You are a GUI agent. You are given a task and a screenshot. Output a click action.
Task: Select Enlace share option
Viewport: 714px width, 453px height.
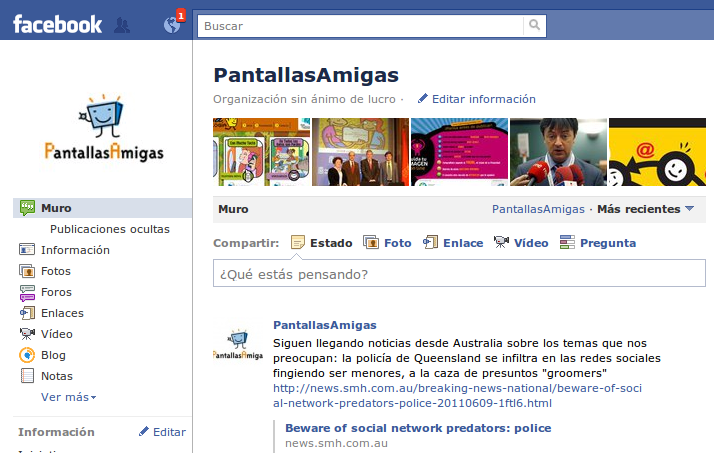(x=463, y=243)
